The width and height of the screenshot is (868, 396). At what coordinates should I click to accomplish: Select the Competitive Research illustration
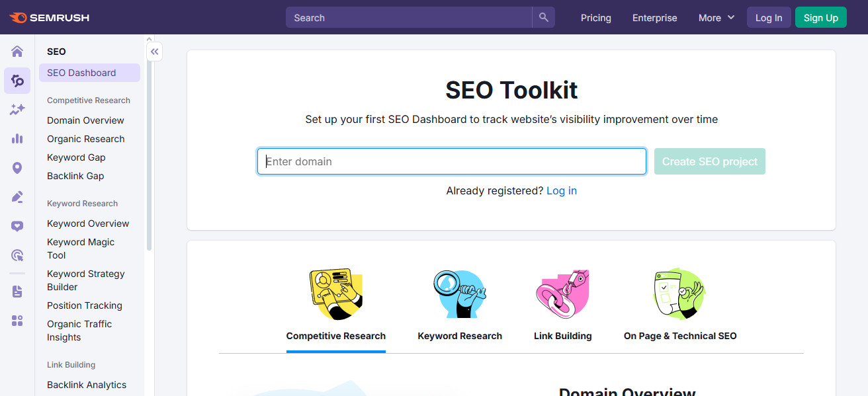[336, 294]
